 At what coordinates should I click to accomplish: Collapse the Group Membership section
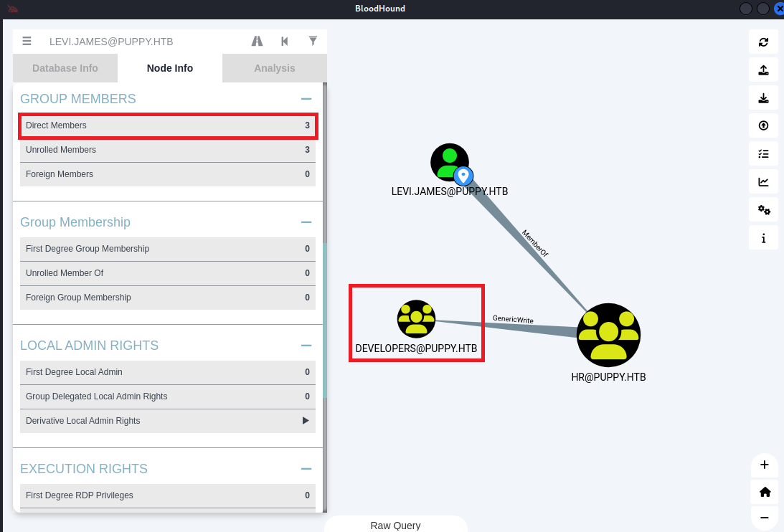(x=306, y=222)
